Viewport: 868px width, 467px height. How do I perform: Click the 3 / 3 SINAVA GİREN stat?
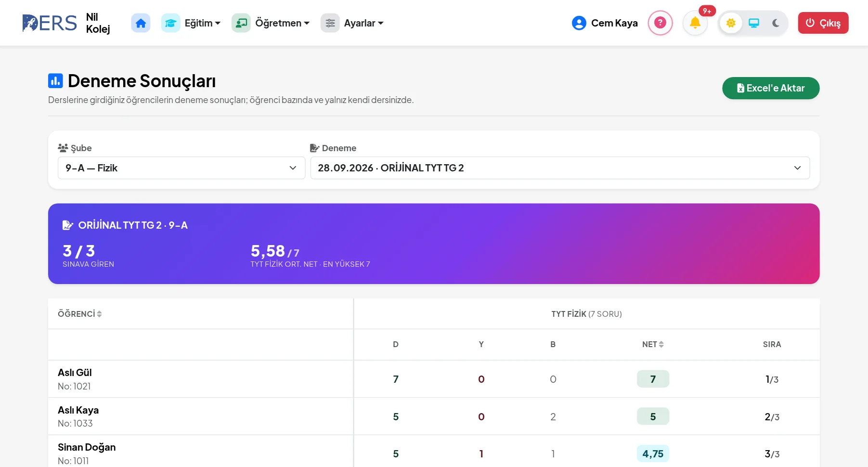coord(88,255)
